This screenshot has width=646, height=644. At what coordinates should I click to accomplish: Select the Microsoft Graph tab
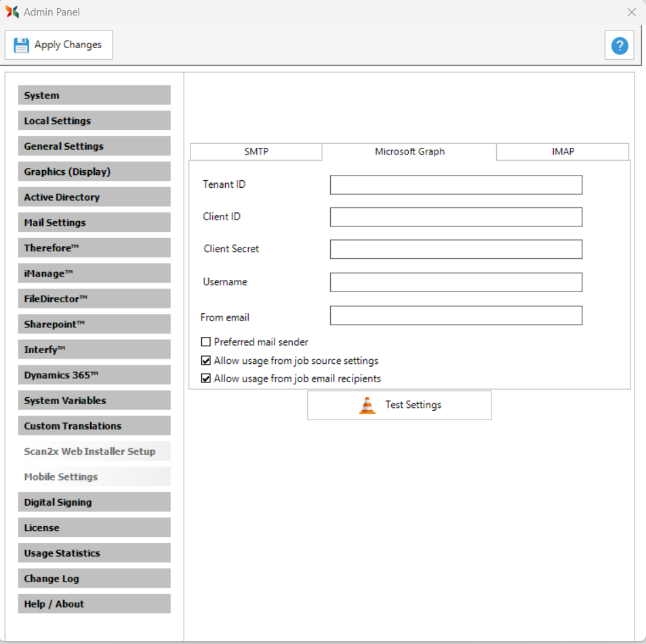[x=409, y=152]
